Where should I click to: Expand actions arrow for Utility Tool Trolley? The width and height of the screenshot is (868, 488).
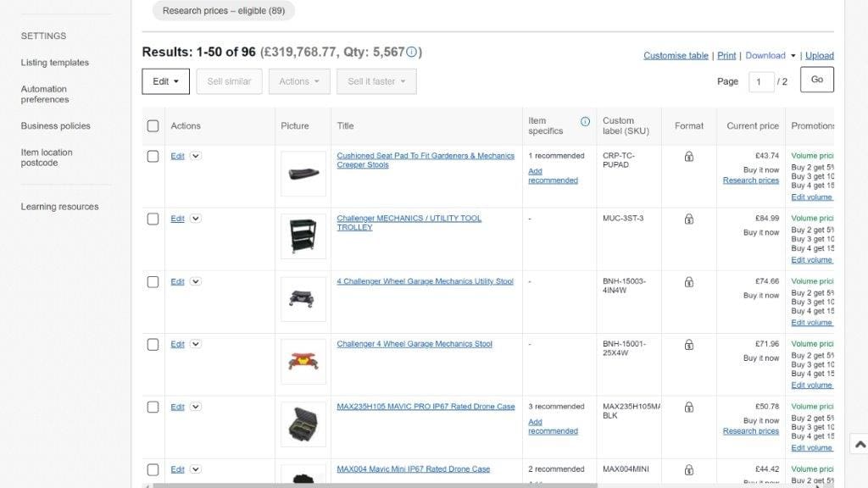(196, 219)
